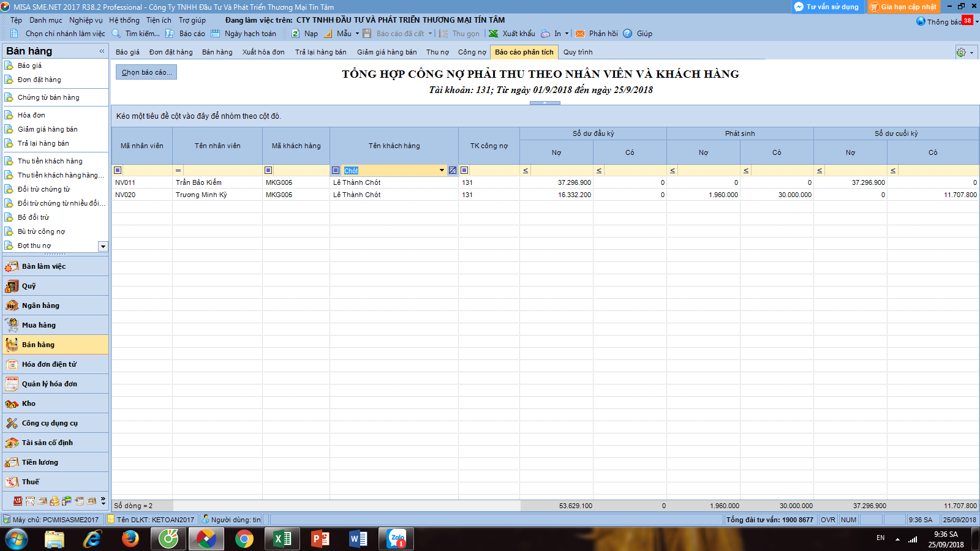Open the Quỹ module in sidebar
This screenshot has width=980, height=551.
pos(55,286)
